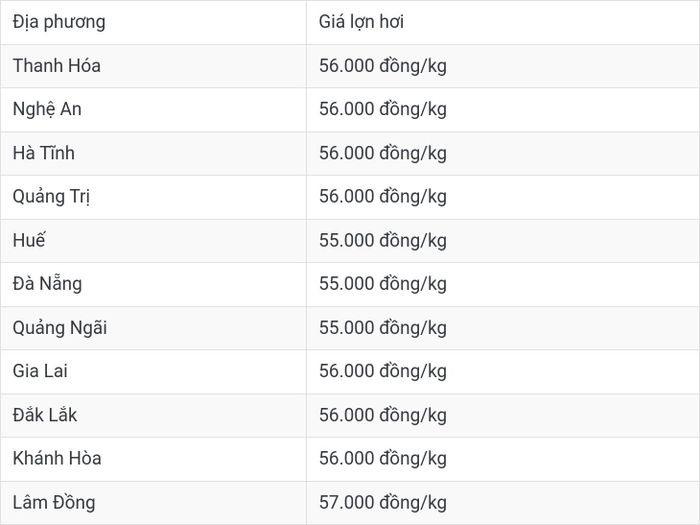The height and width of the screenshot is (525, 700).
Task: Click Khánh Hòa price 56.000 đồng/kg
Action: (x=383, y=459)
